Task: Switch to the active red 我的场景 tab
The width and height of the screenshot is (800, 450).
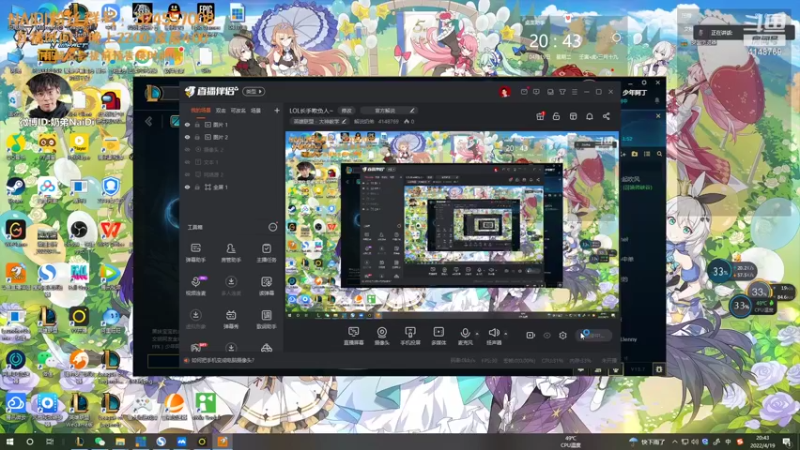Action: click(201, 110)
